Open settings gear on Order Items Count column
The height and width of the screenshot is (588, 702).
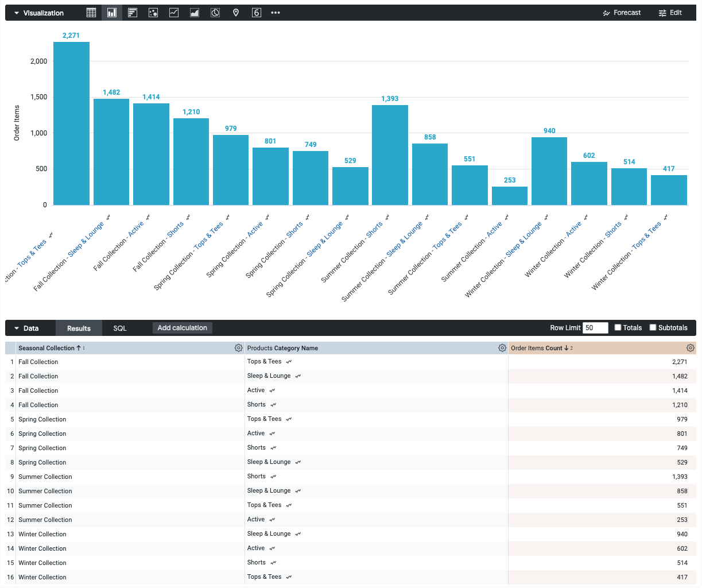point(690,347)
